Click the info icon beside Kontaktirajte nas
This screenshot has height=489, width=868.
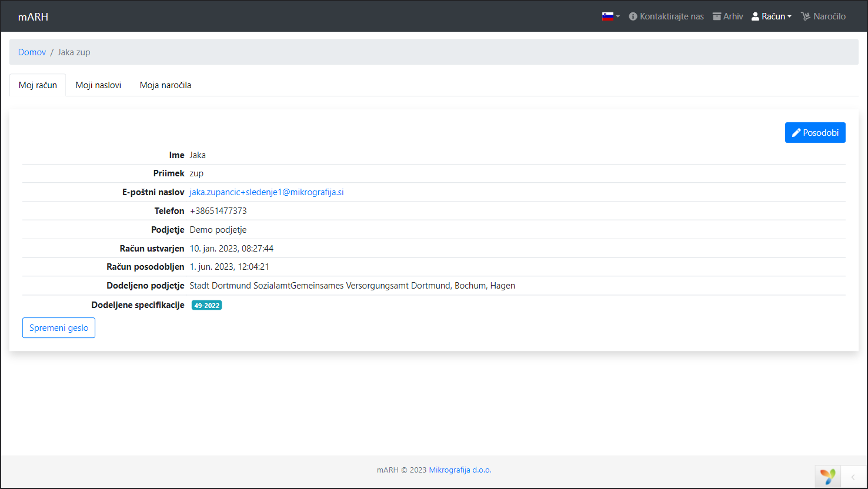pos(633,16)
